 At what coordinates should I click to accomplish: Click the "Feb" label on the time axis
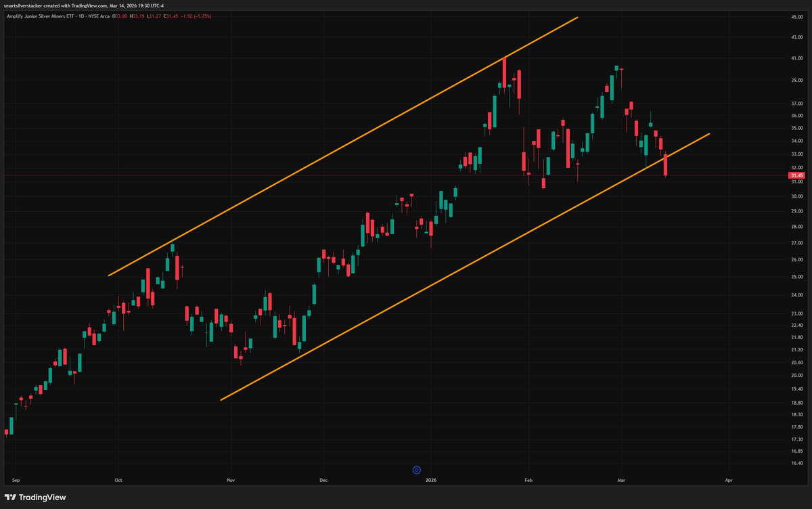point(527,480)
